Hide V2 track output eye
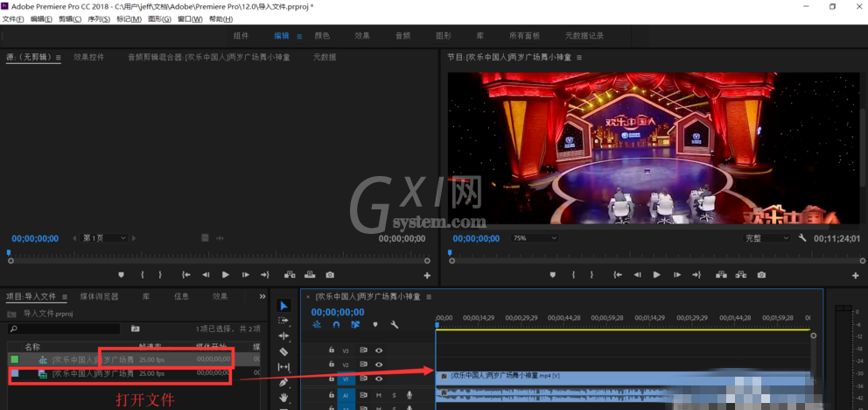 click(379, 364)
